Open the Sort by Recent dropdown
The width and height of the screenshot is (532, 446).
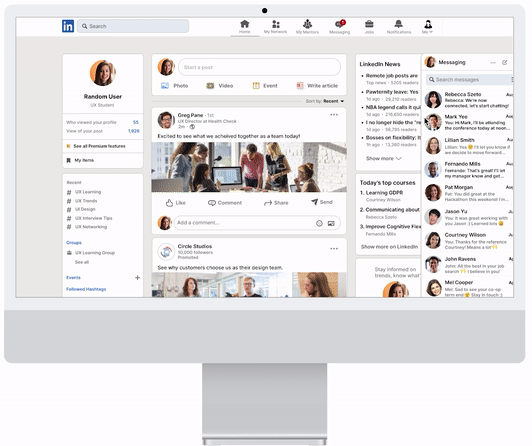pyautogui.click(x=325, y=101)
